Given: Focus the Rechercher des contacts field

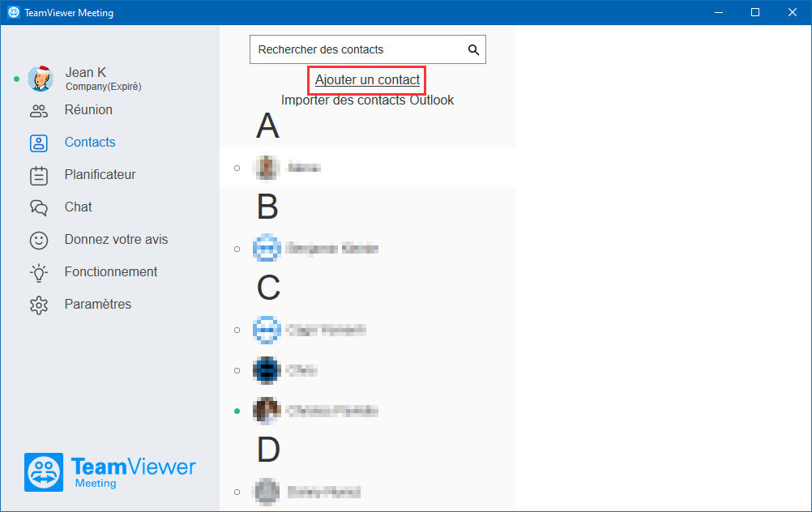Looking at the screenshot, I should click(368, 49).
